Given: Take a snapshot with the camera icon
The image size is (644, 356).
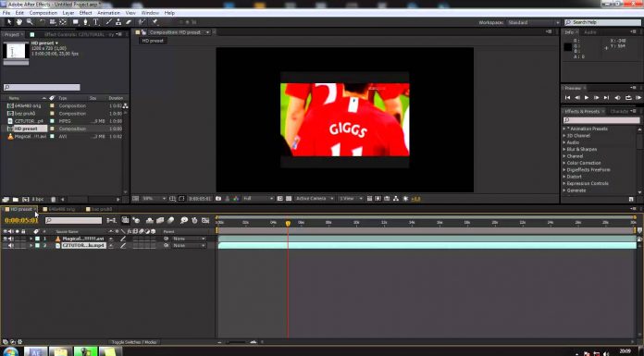Looking at the screenshot, I should [218, 199].
